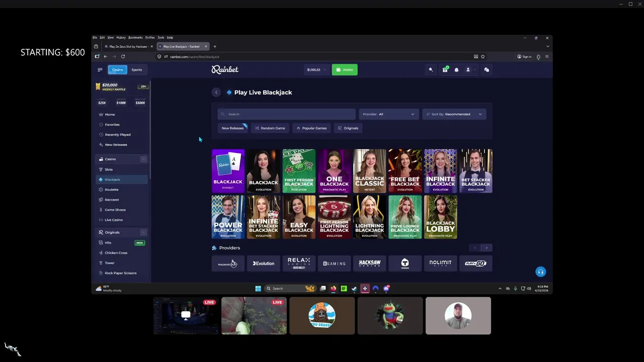Viewport: 644px width, 362px height.
Task: Open the site search magnifier icon
Action: 431,70
